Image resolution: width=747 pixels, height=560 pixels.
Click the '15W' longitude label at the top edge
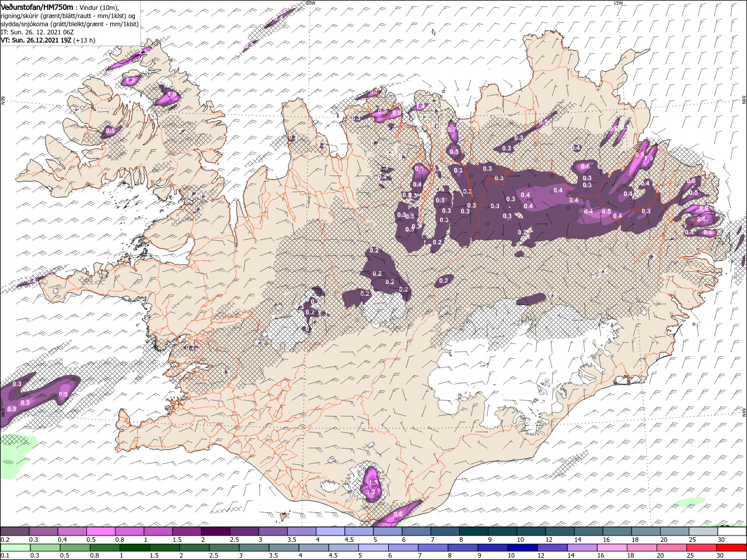coord(617,3)
